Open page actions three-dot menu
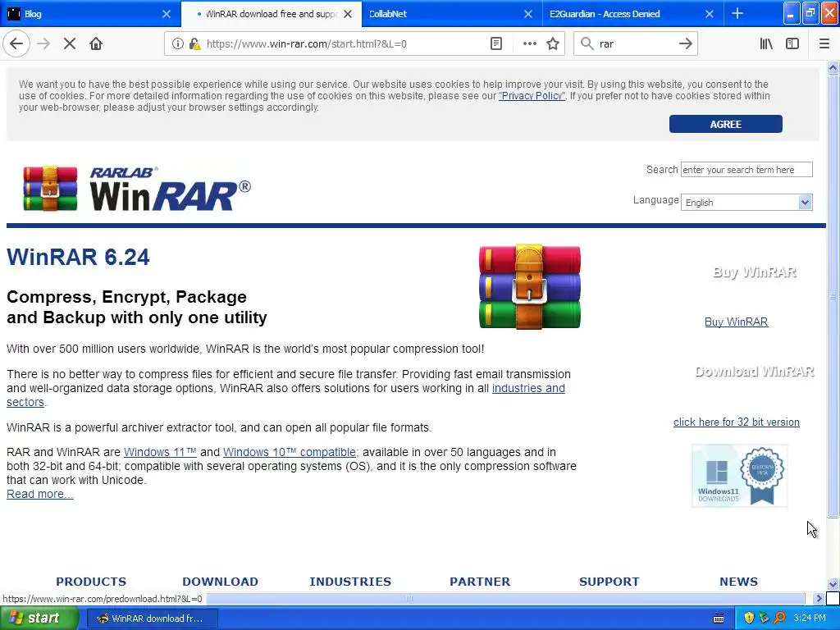 click(x=529, y=44)
